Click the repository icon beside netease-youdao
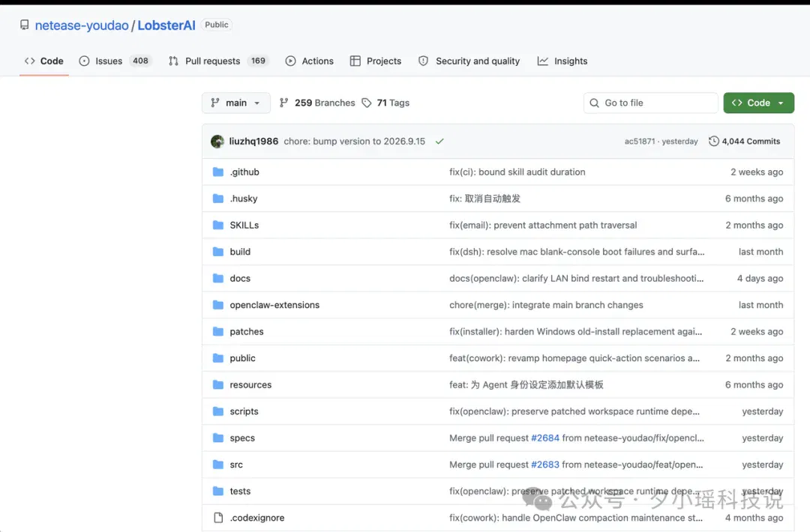 (24, 25)
